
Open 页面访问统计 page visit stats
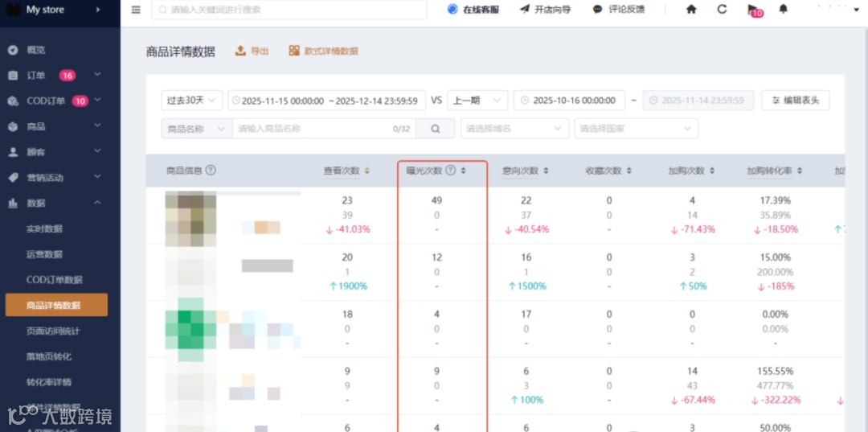[x=53, y=331]
